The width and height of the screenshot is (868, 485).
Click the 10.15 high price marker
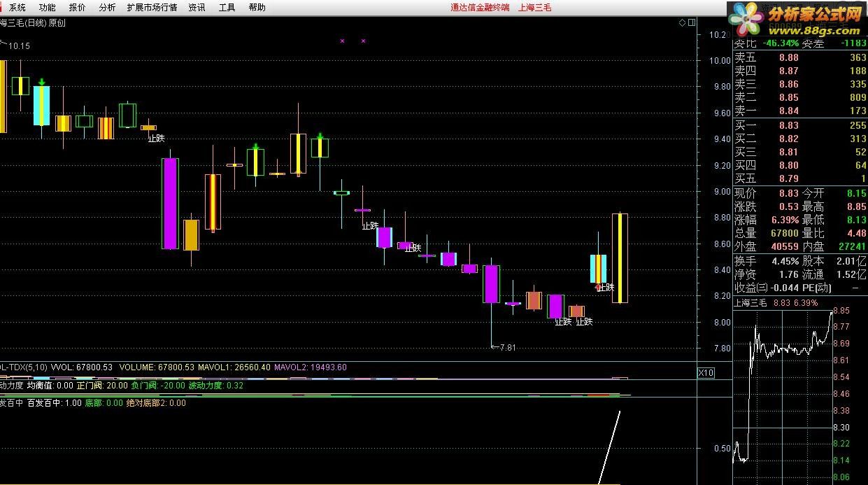19,46
